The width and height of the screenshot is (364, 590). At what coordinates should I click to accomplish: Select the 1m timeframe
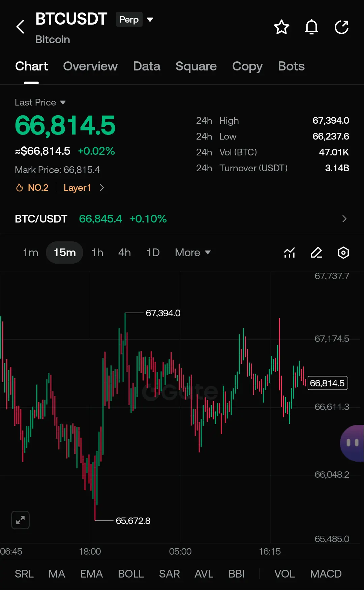(31, 253)
